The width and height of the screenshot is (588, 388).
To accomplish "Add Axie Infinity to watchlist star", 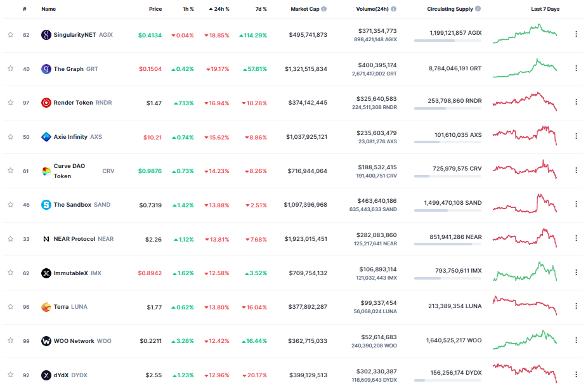I will coord(11,136).
